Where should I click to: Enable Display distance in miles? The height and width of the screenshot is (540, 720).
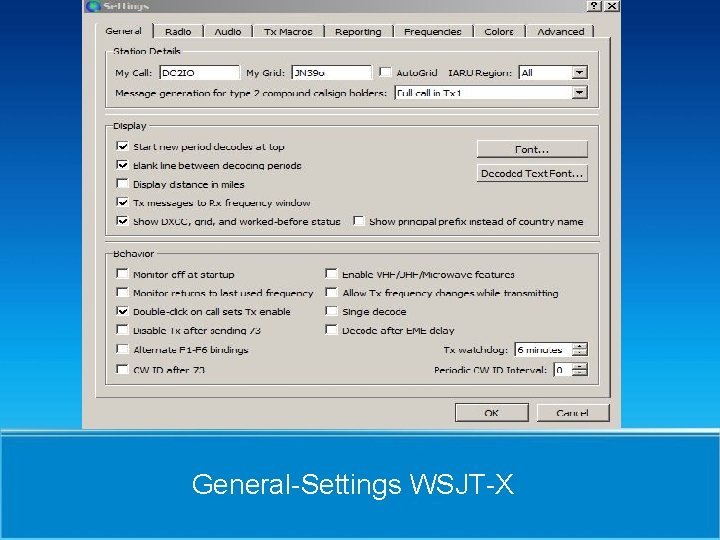pyautogui.click(x=122, y=184)
